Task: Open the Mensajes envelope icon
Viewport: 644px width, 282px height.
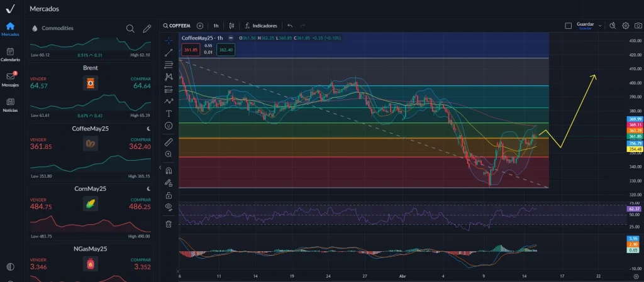Action: coord(10,76)
